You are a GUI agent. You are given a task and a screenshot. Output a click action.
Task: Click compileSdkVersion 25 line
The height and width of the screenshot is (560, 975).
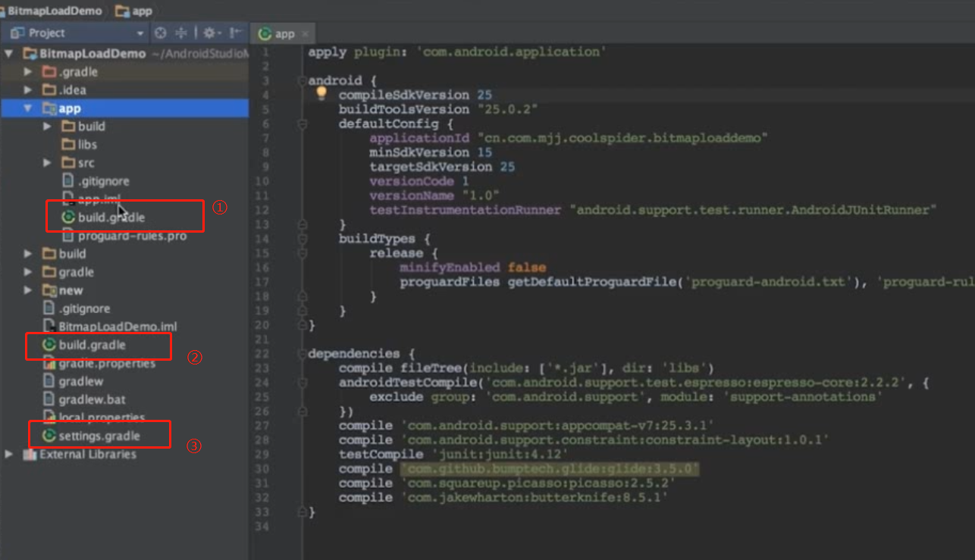[x=415, y=95]
